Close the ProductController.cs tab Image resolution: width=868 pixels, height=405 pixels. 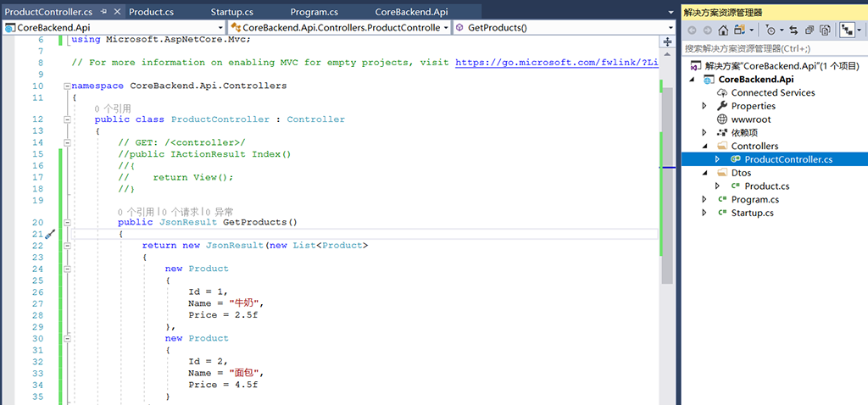click(117, 12)
